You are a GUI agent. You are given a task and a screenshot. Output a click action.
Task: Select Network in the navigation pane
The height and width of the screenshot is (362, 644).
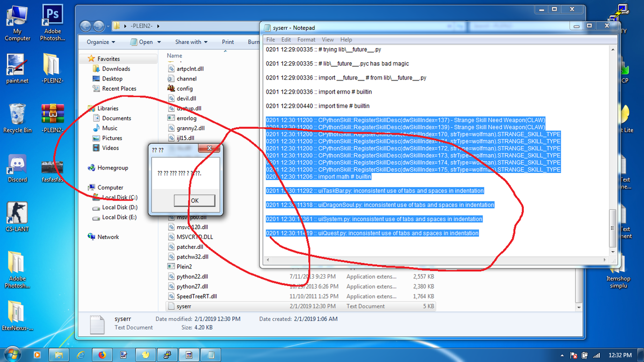[x=108, y=237]
